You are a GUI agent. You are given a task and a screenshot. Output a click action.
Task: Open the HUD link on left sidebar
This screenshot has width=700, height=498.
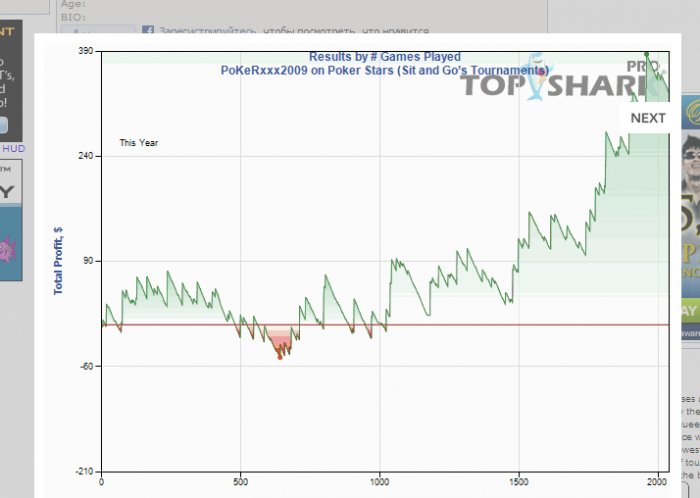[x=14, y=149]
